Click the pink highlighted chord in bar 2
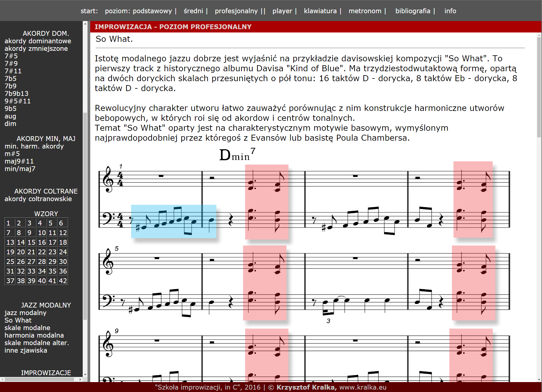 (266, 202)
